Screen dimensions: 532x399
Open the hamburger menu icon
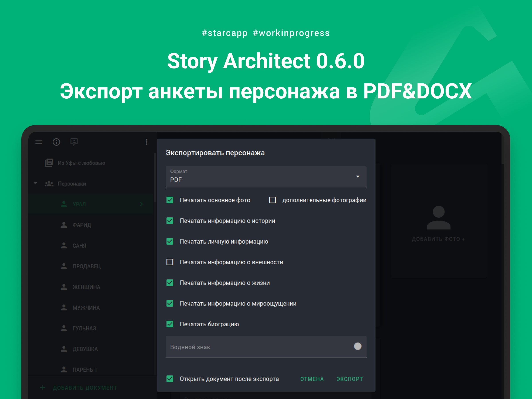pyautogui.click(x=39, y=142)
